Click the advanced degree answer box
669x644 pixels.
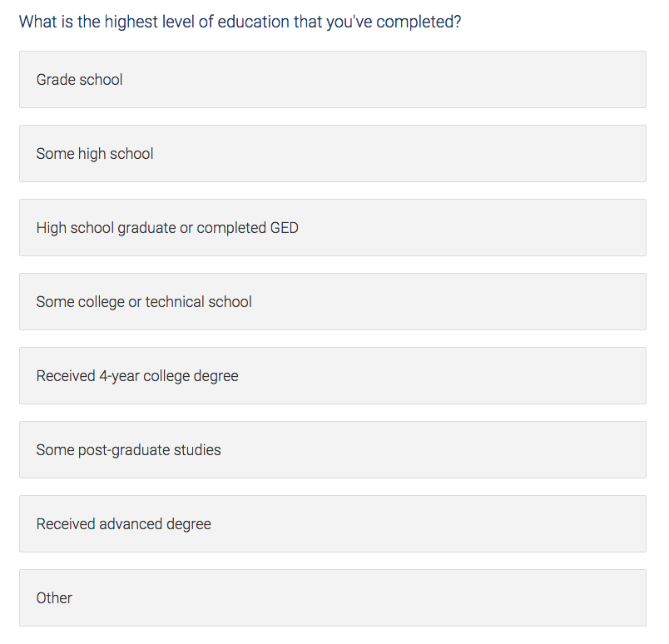(333, 524)
